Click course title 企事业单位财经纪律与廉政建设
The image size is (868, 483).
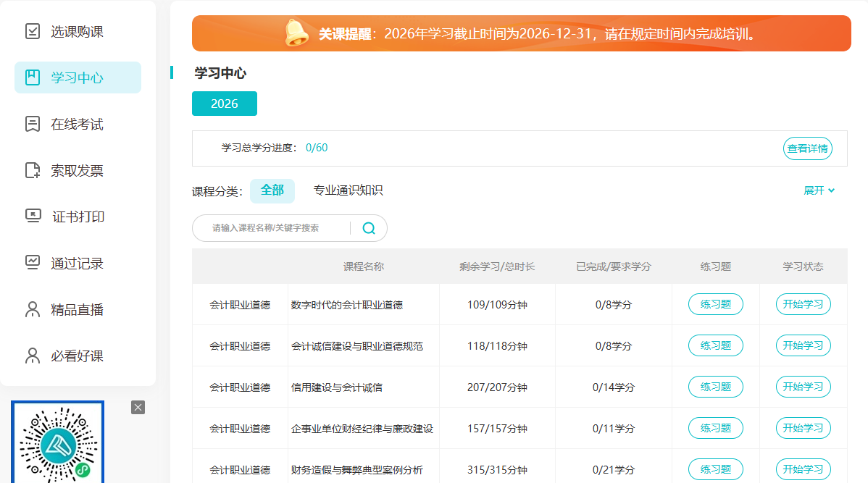pos(362,429)
